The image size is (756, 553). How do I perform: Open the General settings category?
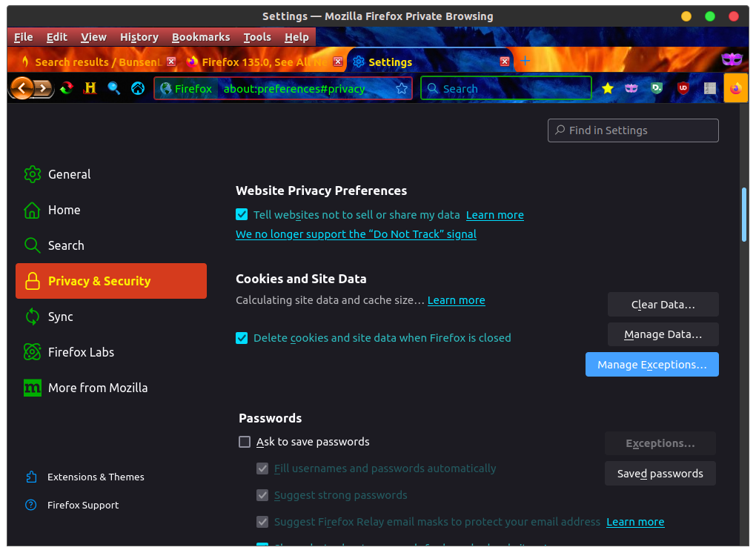[x=111, y=174]
